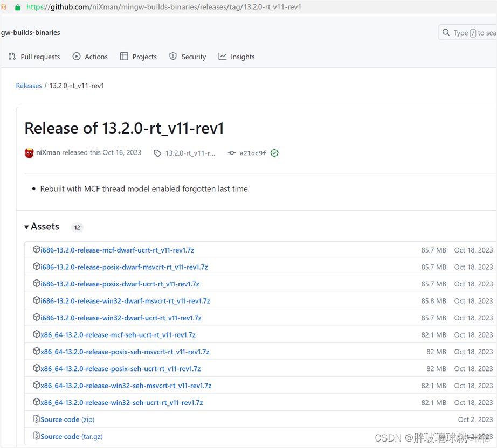Click package icon of i686 win32-dwarf-msvcrt asset
This screenshot has width=497, height=448.
(x=37, y=300)
